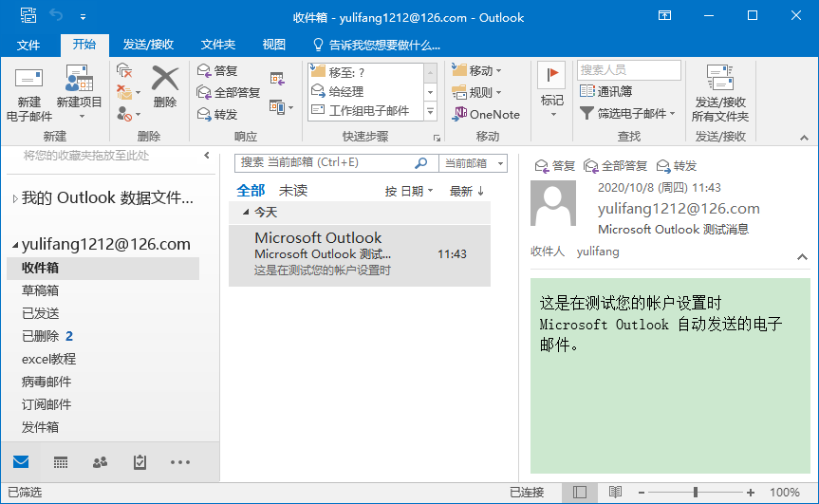Switch to reading view in status bar
Image resolution: width=819 pixels, height=504 pixels.
[x=615, y=492]
